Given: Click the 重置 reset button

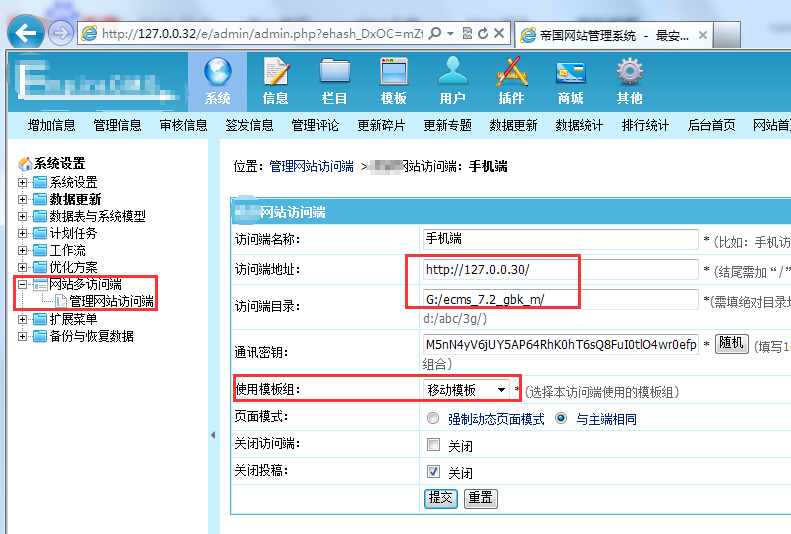Looking at the screenshot, I should [480, 498].
